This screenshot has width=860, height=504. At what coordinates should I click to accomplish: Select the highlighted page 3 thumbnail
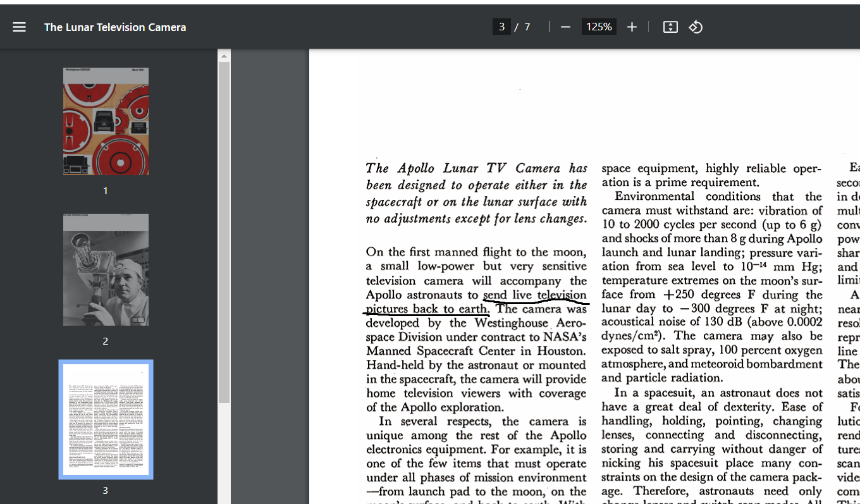pyautogui.click(x=106, y=419)
